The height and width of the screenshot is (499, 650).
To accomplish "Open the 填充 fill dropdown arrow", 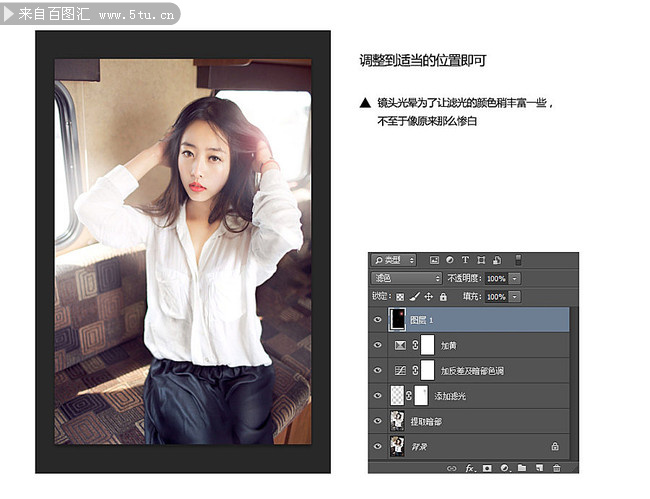I will click(x=515, y=297).
